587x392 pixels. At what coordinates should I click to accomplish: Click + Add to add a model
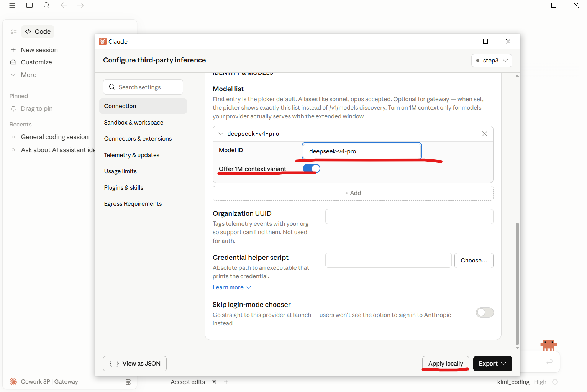(x=353, y=193)
